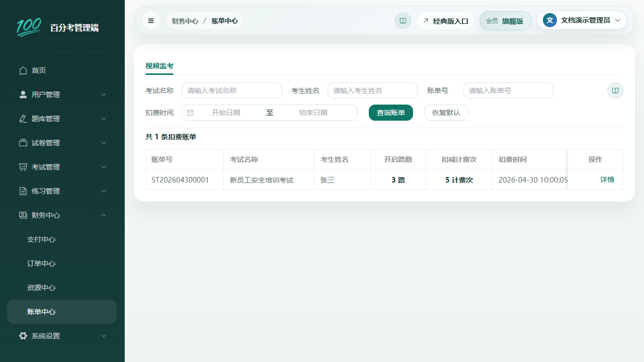The image size is (644, 362).
Task: Click the 考生姓名 column header
Action: tap(343, 159)
